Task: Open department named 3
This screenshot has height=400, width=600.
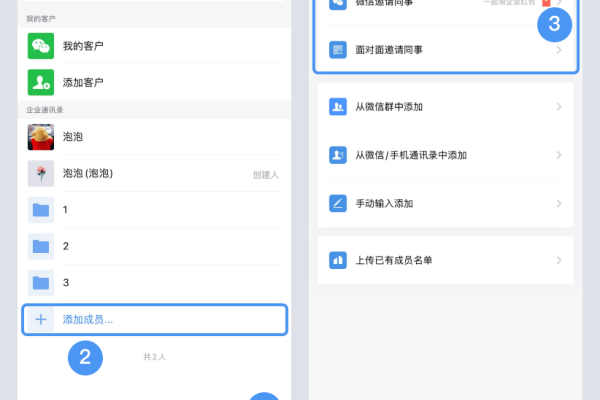Action: coord(66,282)
